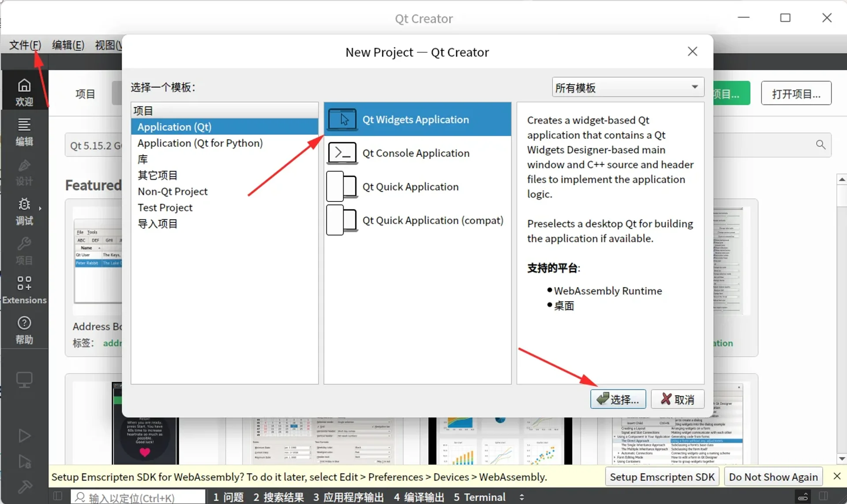The width and height of the screenshot is (847, 504).
Task: Switch to the 4 编译输出 output tab
Action: pos(418,497)
